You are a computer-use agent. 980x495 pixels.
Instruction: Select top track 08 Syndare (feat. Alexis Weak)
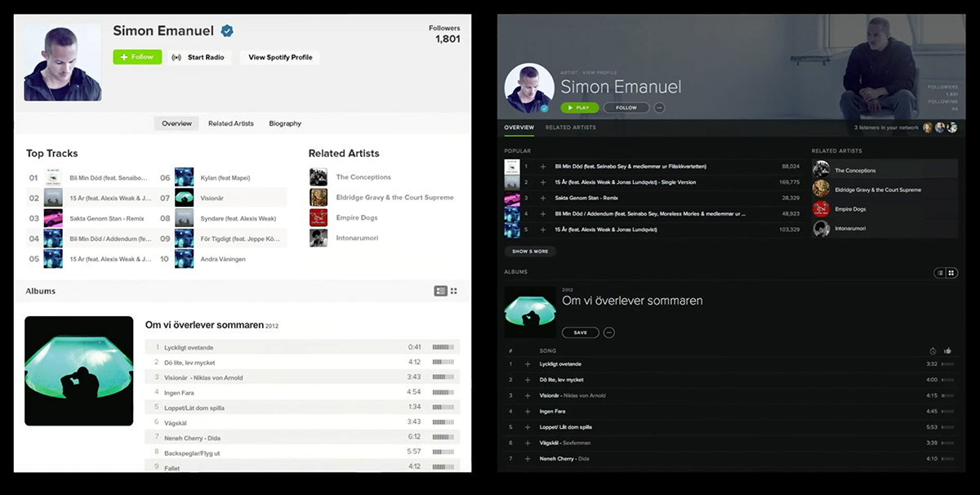[x=223, y=218]
